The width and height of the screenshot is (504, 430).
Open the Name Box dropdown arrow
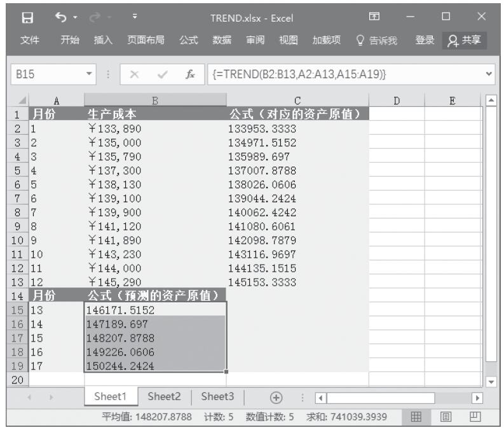[90, 74]
